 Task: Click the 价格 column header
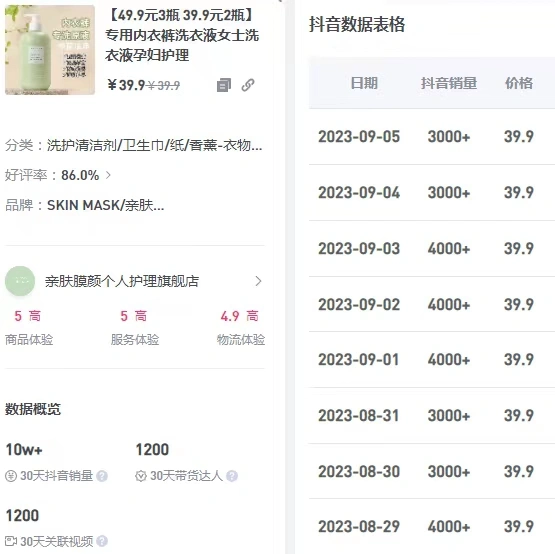[519, 83]
